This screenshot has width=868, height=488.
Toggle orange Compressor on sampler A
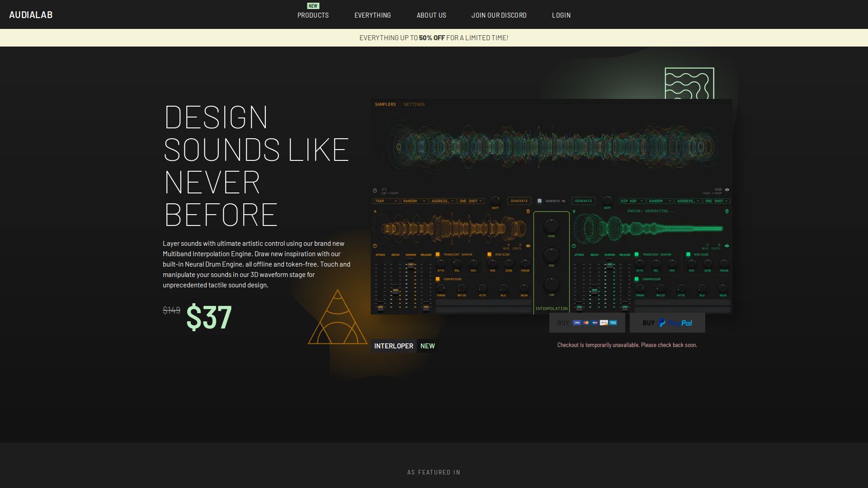[438, 279]
